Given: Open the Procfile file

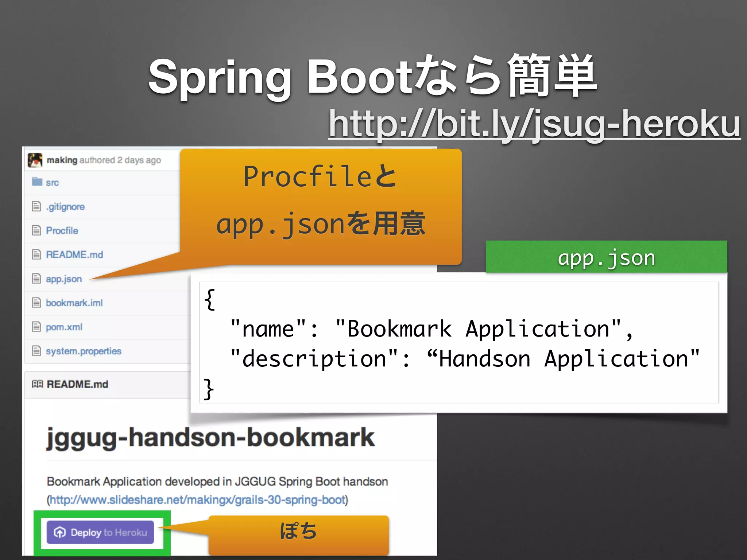Looking at the screenshot, I should point(62,230).
